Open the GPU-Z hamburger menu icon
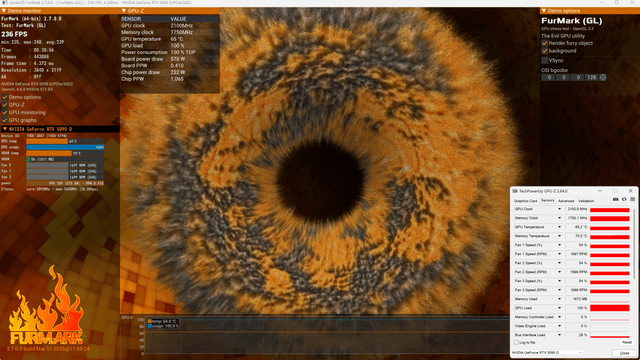 pyautogui.click(x=632, y=200)
